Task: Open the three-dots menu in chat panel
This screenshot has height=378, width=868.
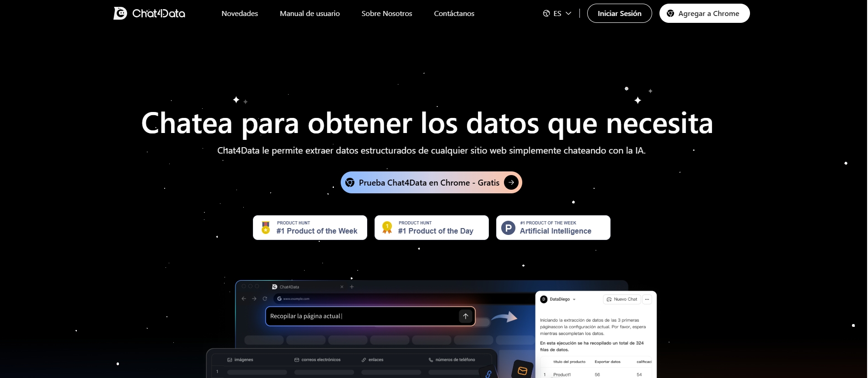Action: pyautogui.click(x=647, y=299)
